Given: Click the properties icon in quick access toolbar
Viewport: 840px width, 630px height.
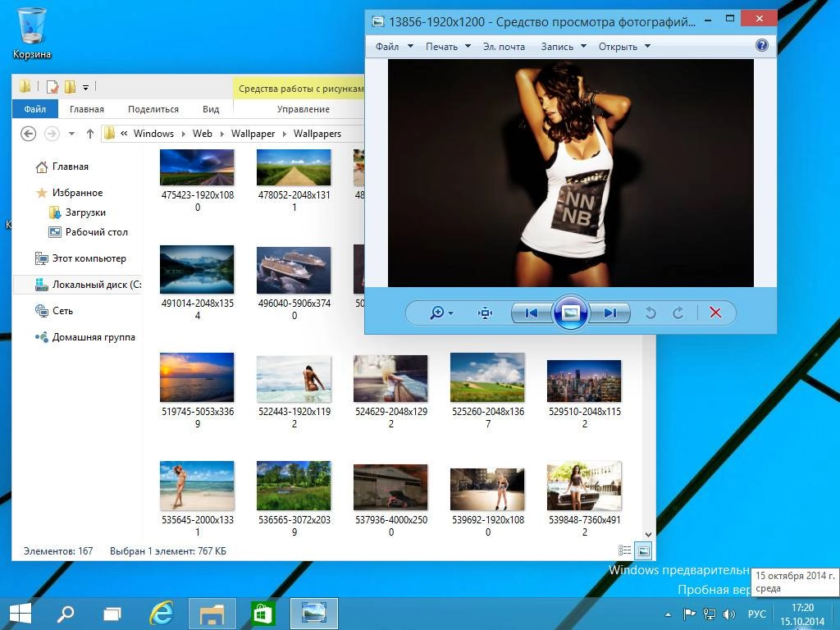Looking at the screenshot, I should [x=52, y=86].
